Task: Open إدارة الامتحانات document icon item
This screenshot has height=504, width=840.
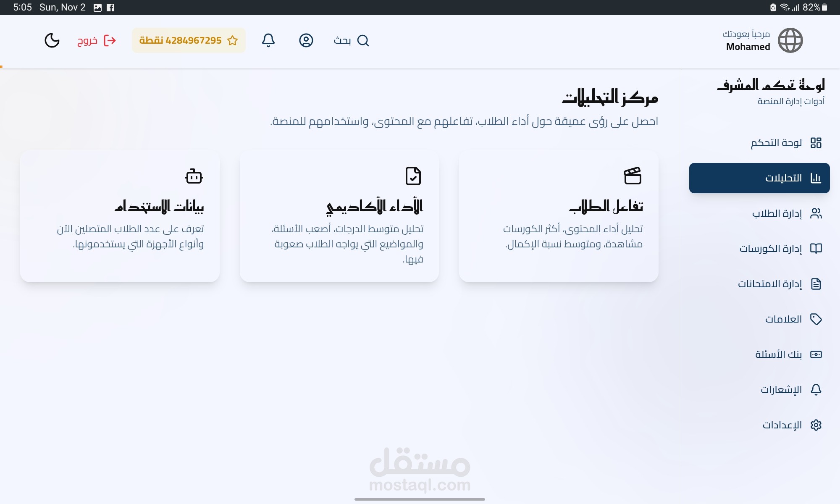Action: [780, 284]
